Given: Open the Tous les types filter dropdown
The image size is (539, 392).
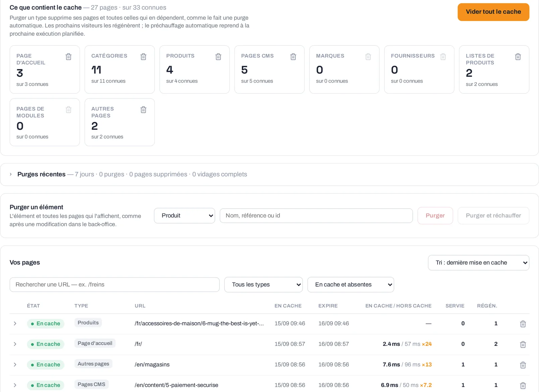Looking at the screenshot, I should coord(263,284).
